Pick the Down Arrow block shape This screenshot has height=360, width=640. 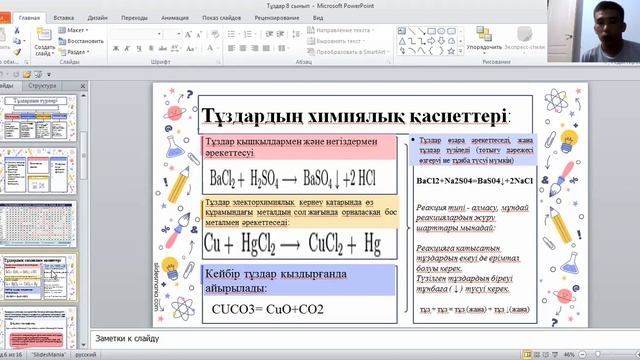441,41
